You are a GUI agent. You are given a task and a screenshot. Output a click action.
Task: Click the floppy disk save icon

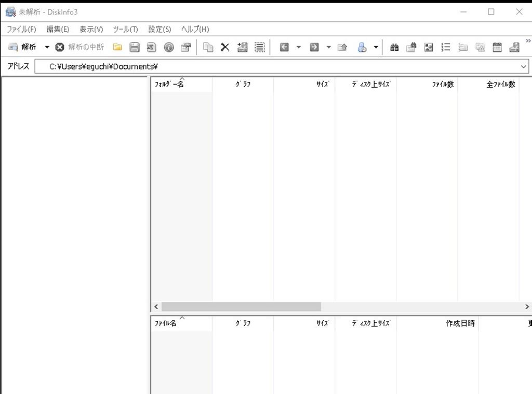point(135,47)
